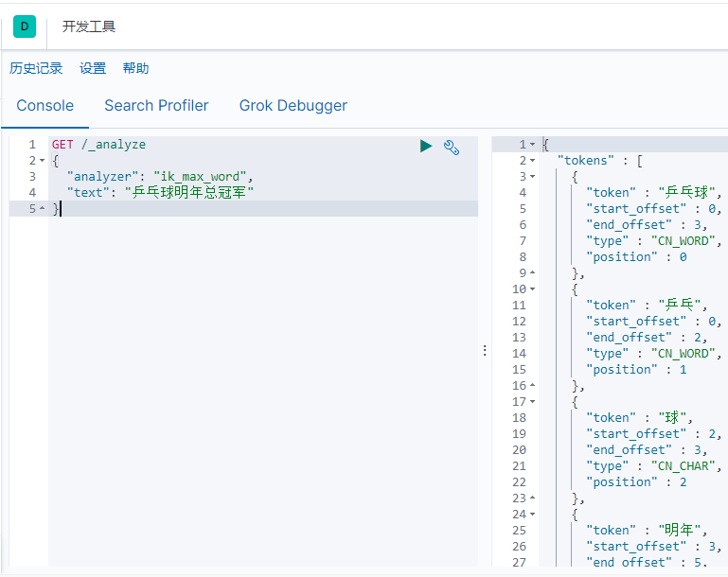Collapse the tokens array at output line 2

(x=533, y=161)
